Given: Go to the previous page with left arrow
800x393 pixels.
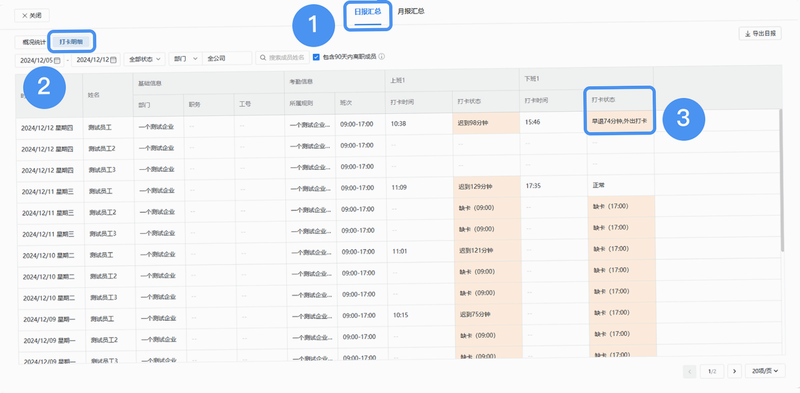Looking at the screenshot, I should pyautogui.click(x=689, y=371).
